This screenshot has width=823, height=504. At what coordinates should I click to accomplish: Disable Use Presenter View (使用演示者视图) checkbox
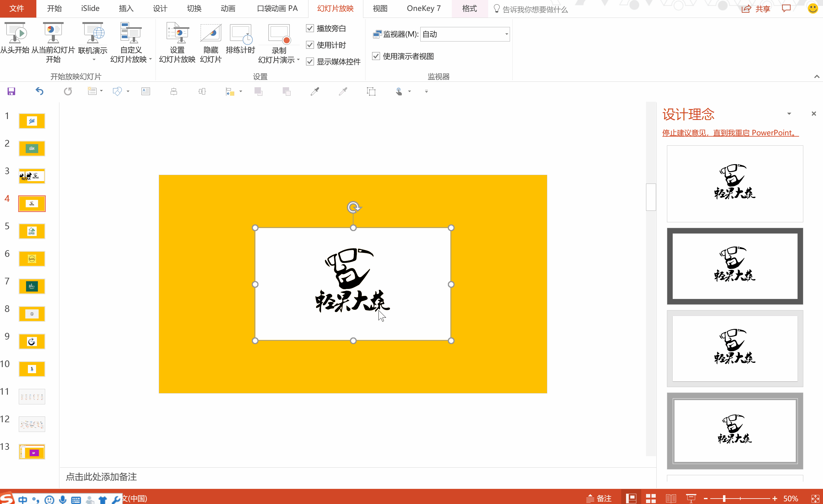click(376, 56)
